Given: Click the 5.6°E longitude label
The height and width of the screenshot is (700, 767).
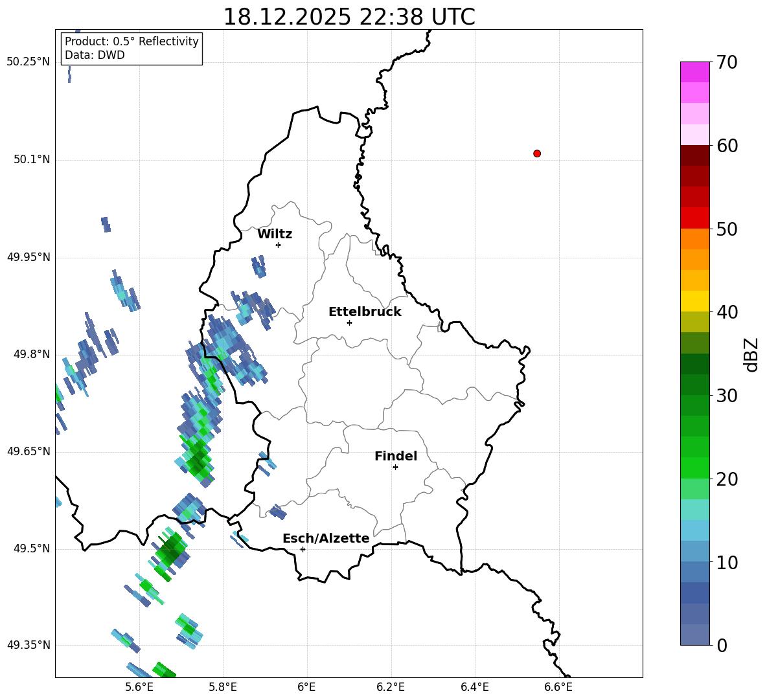Looking at the screenshot, I should tap(139, 687).
